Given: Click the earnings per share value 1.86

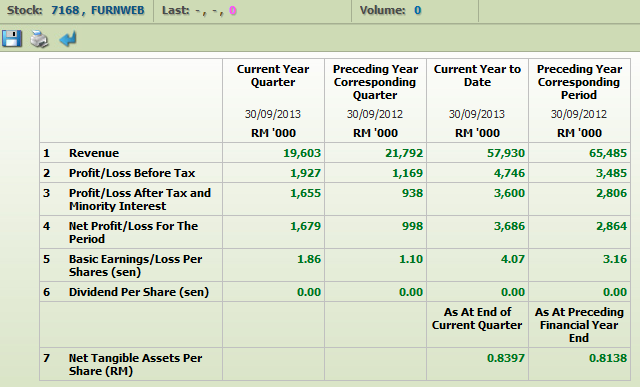Looking at the screenshot, I should click(309, 259).
